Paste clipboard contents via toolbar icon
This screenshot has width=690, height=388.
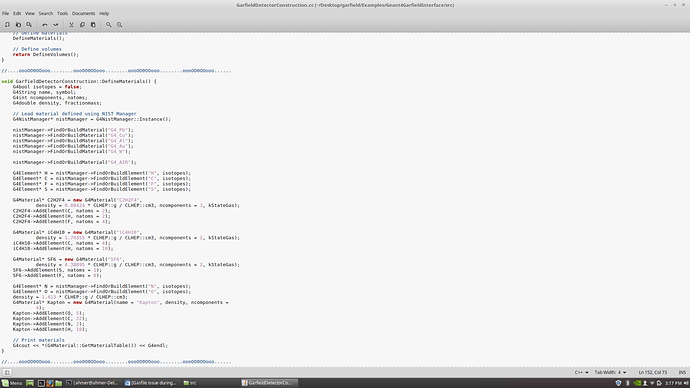coord(93,25)
